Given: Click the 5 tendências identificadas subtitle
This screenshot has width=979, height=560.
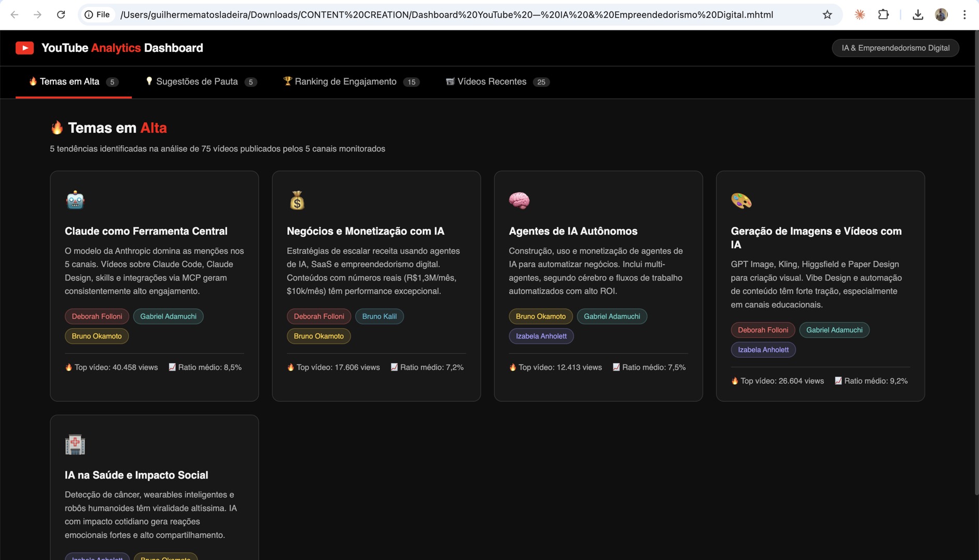Looking at the screenshot, I should 217,149.
